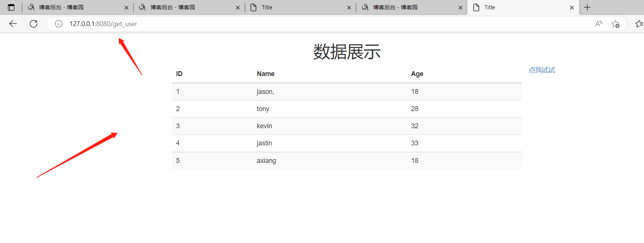Open the tab actions menu icon
The width and height of the screenshot is (644, 243).
coord(11,7)
